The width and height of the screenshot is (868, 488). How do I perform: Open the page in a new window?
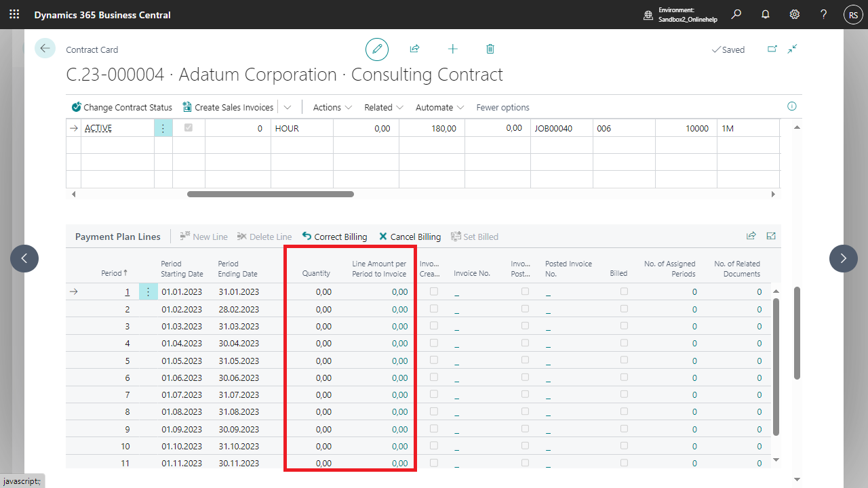[772, 49]
